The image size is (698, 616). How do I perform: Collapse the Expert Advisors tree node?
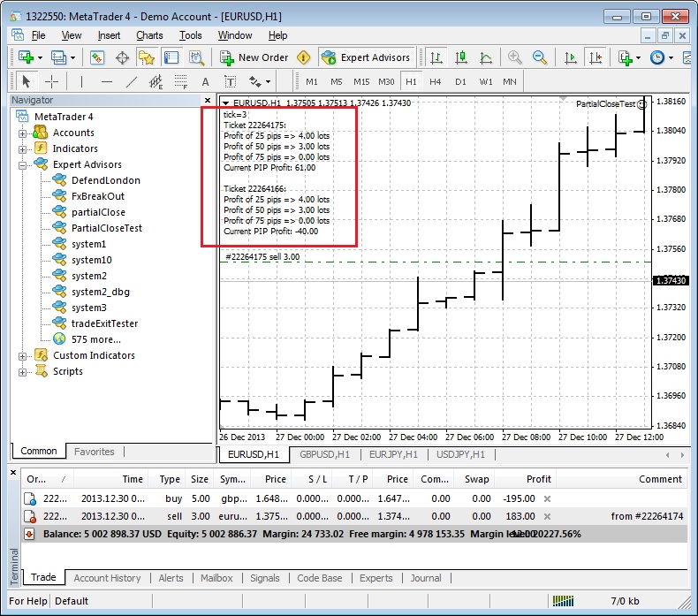tap(22, 165)
